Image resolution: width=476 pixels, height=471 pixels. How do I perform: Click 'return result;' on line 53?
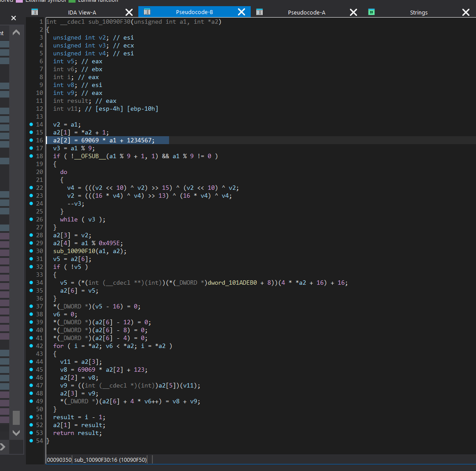point(77,433)
